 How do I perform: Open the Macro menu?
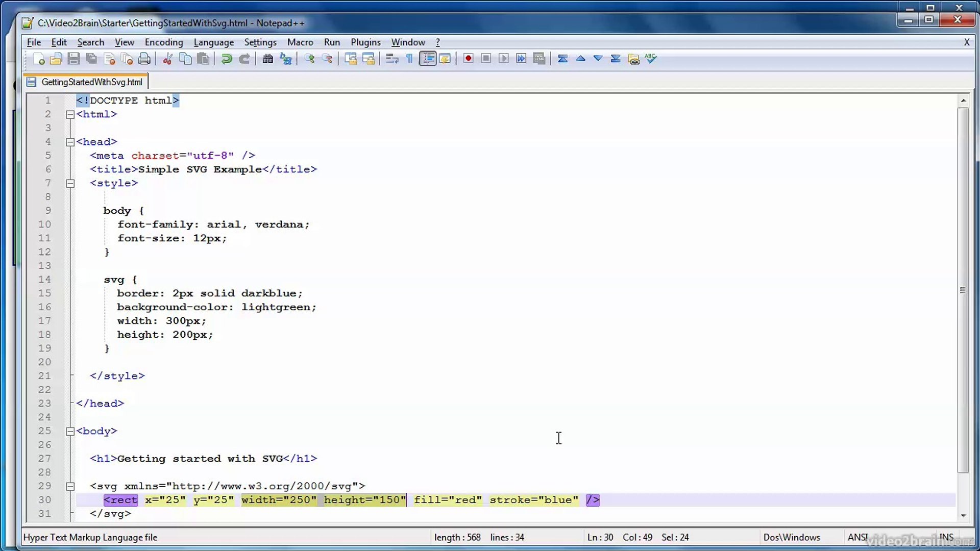tap(300, 42)
